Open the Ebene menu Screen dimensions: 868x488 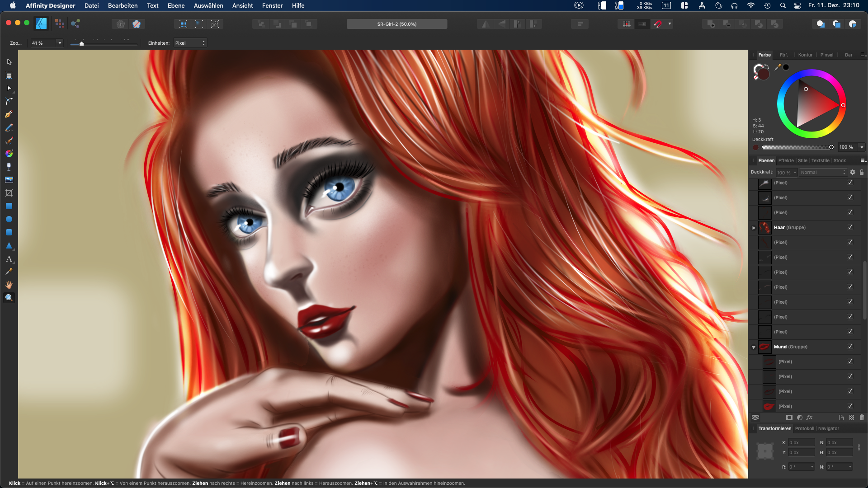coord(176,5)
